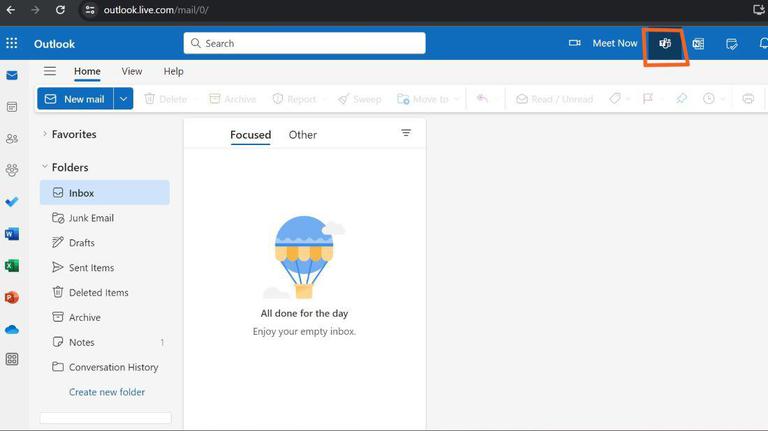768x431 pixels.
Task: Launch PowerPoint from left rail
Action: 12,297
